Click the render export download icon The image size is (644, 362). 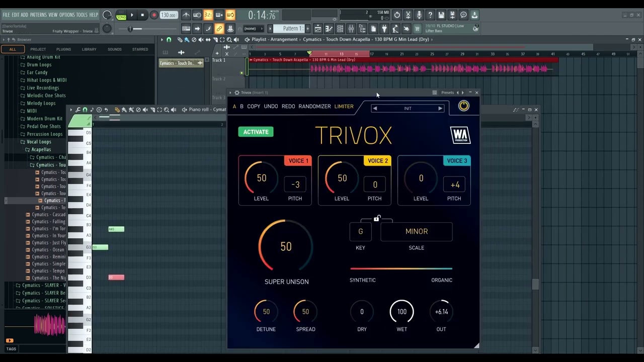474,15
